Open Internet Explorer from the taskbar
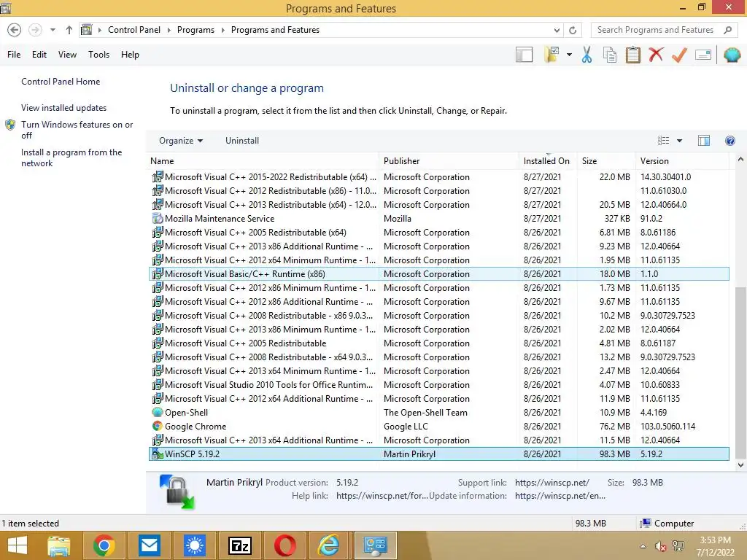Screen dimensions: 747x560 click(329, 545)
